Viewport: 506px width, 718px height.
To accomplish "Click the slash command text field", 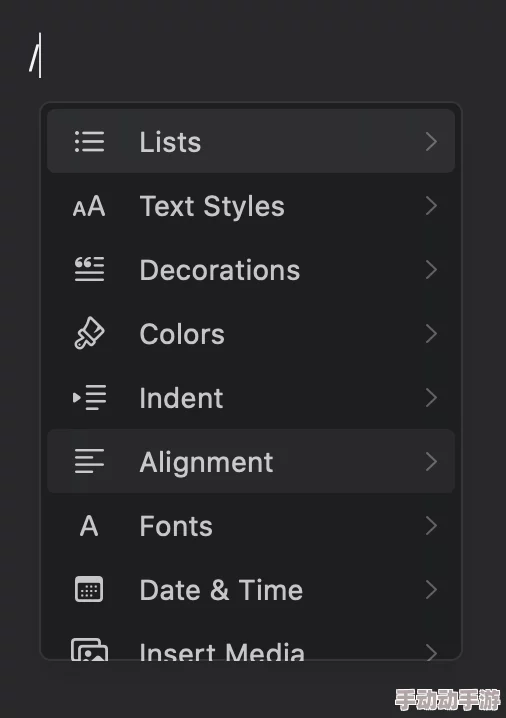I will (x=253, y=56).
